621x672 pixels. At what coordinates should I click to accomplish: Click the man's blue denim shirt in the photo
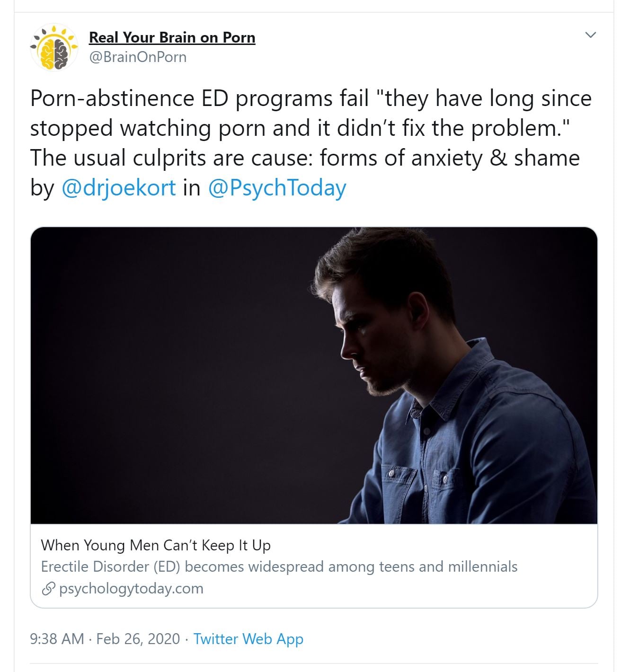(x=473, y=450)
